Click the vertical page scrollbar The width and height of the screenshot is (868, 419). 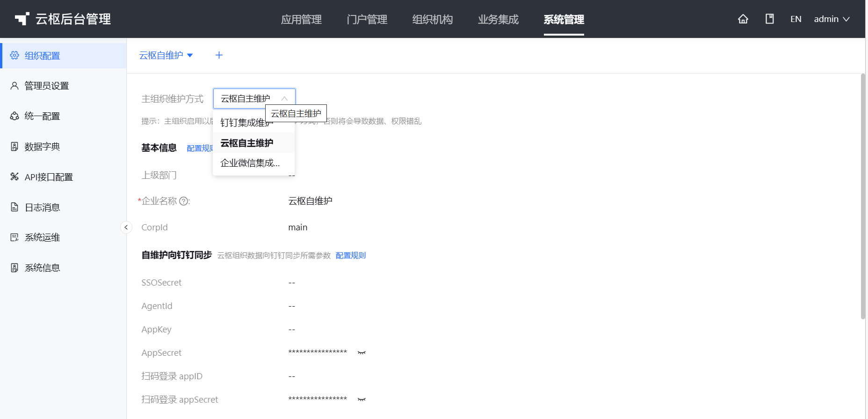(863, 197)
